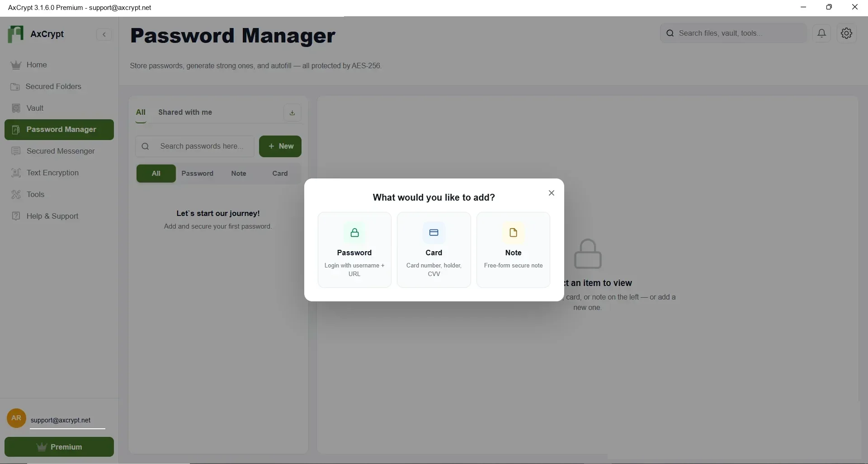
Task: Click the Premium button
Action: 59,447
